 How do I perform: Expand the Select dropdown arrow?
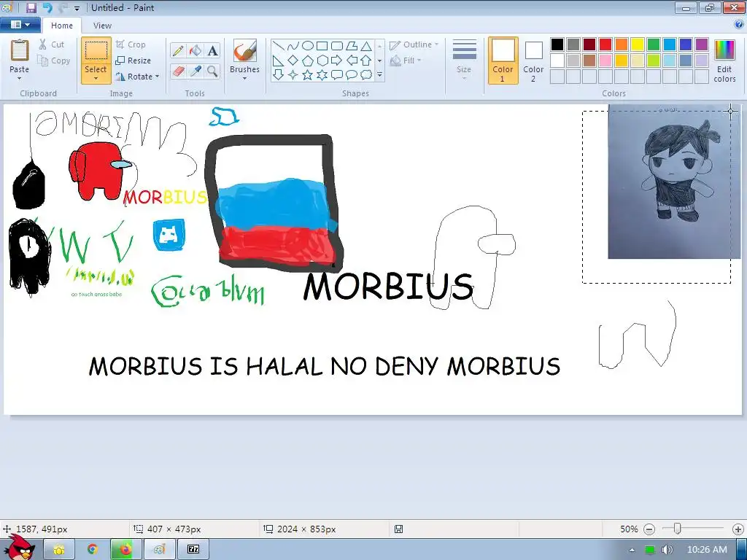point(96,79)
